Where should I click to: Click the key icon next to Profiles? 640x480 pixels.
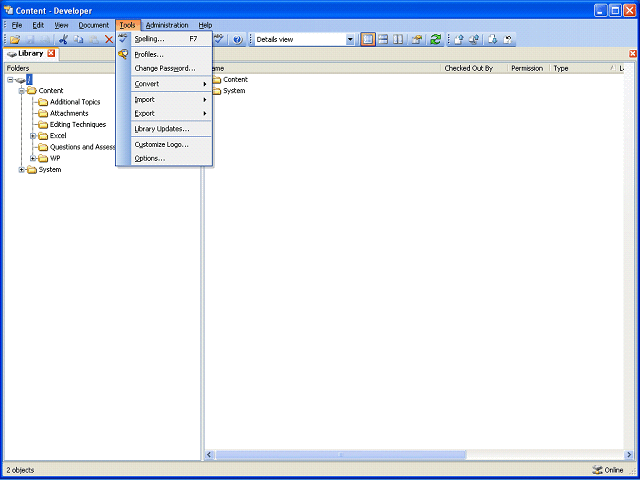123,54
